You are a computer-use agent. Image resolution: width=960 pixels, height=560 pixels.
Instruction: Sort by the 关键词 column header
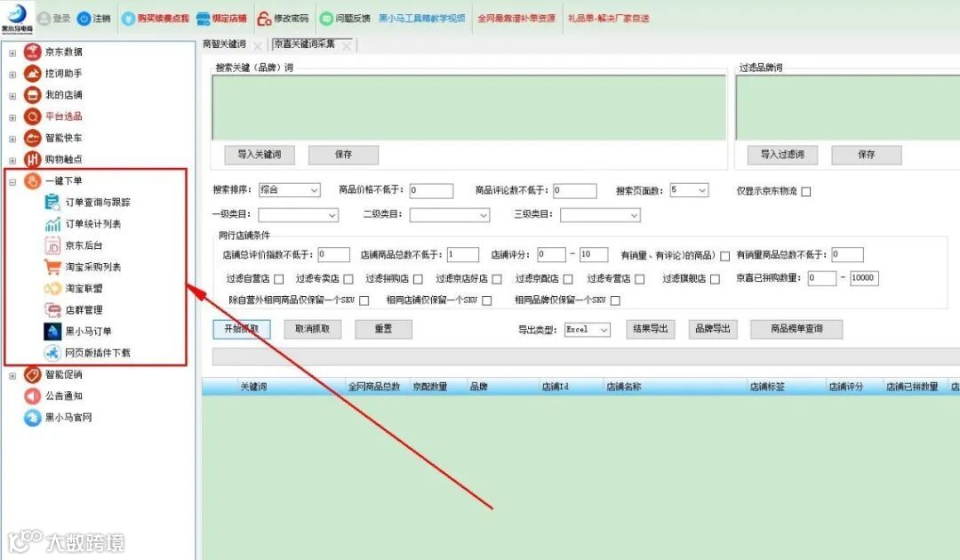(253, 387)
